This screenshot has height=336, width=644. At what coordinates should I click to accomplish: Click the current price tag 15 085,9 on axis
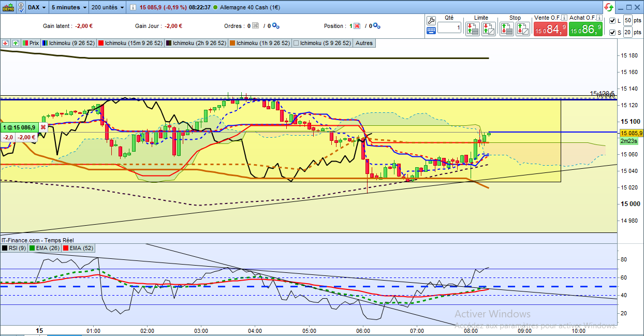tap(631, 133)
